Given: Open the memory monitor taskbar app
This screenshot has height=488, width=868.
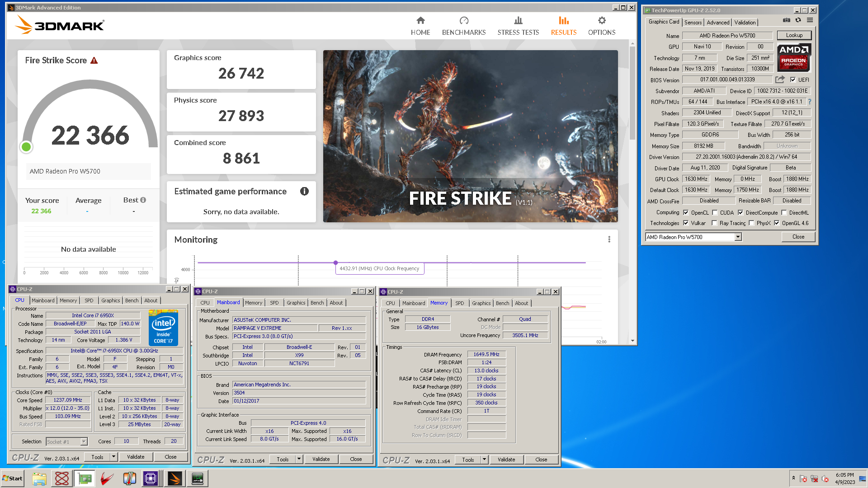Looking at the screenshot, I should (198, 479).
